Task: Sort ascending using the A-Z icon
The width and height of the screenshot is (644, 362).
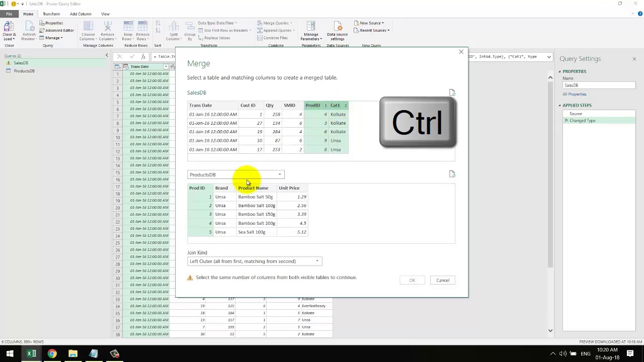Action: click(x=158, y=24)
